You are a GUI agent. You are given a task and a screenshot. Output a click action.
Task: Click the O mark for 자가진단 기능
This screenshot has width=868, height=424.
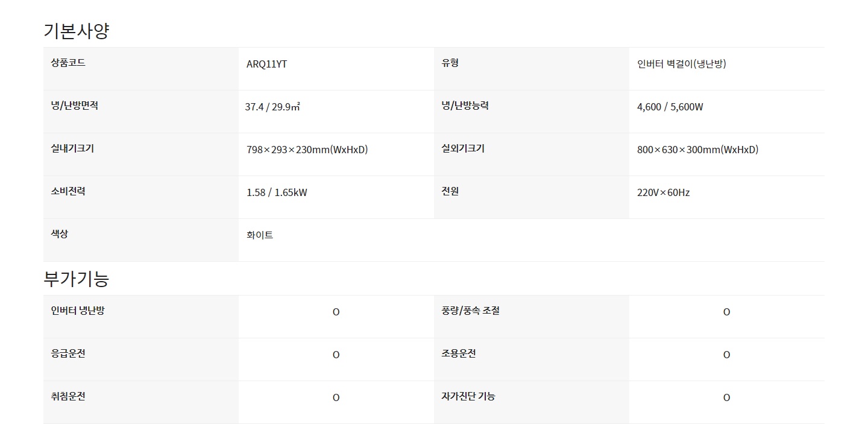[x=726, y=397]
